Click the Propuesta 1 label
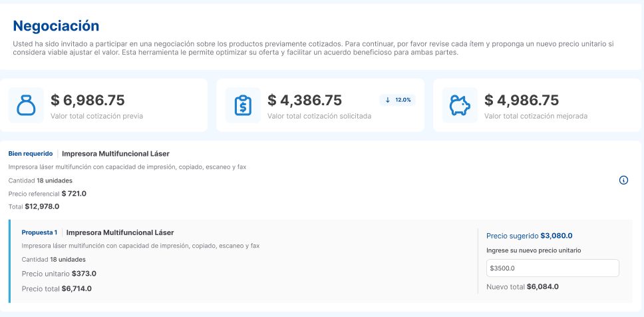The width and height of the screenshot is (644, 317). [39, 232]
